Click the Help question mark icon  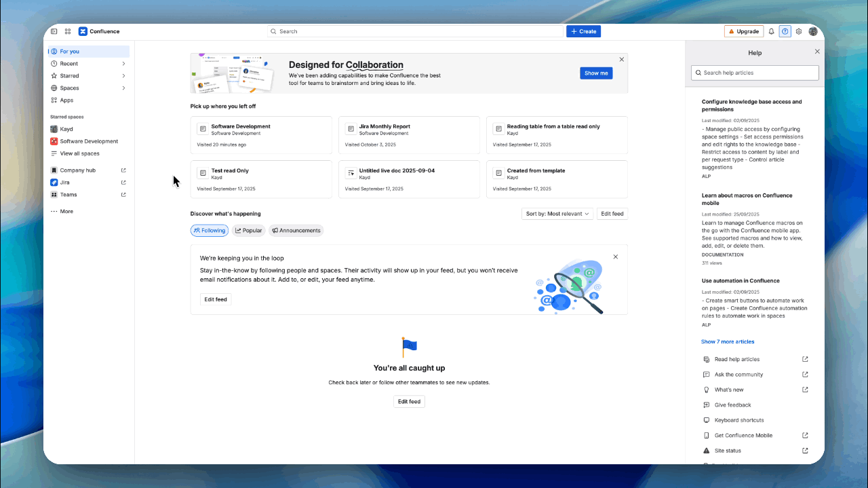785,31
